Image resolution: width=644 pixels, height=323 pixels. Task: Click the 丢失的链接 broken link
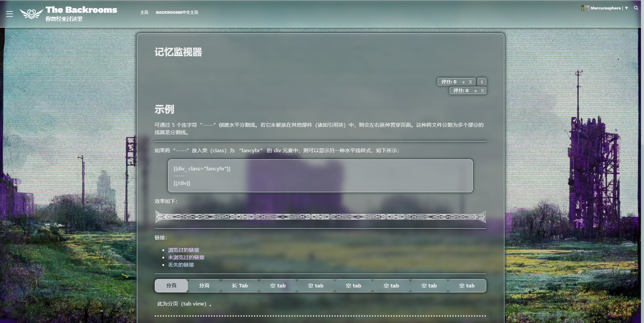(181, 265)
